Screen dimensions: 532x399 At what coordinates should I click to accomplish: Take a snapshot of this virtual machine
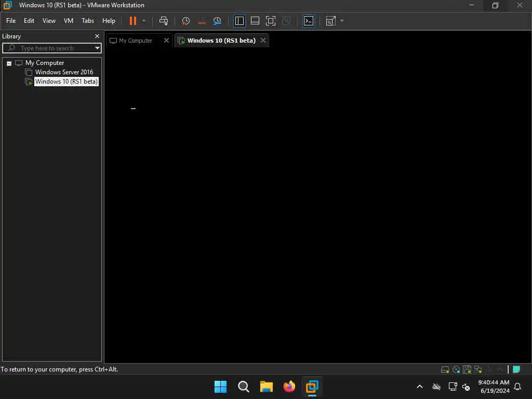click(185, 21)
